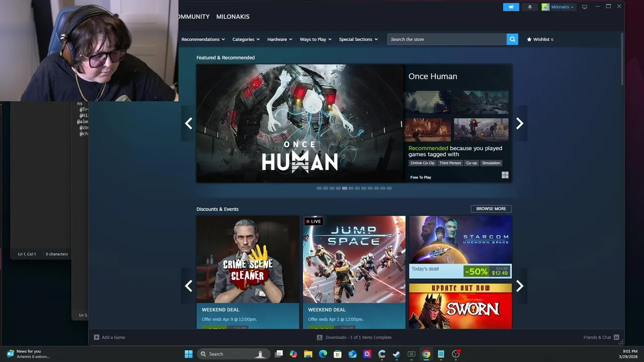Click the taskbar clock showing 9:01 PM
Screen dimensions: 644x362
(x=628, y=354)
